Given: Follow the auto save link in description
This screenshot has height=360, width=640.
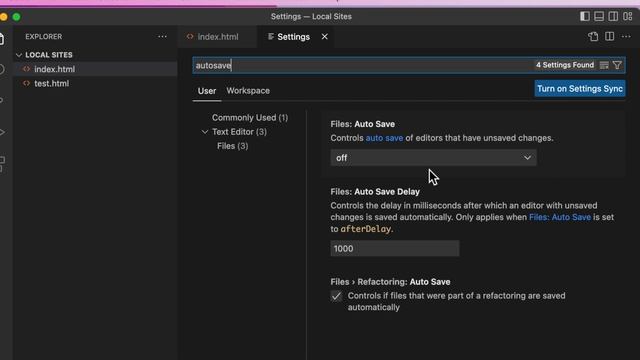Looking at the screenshot, I should (384, 138).
